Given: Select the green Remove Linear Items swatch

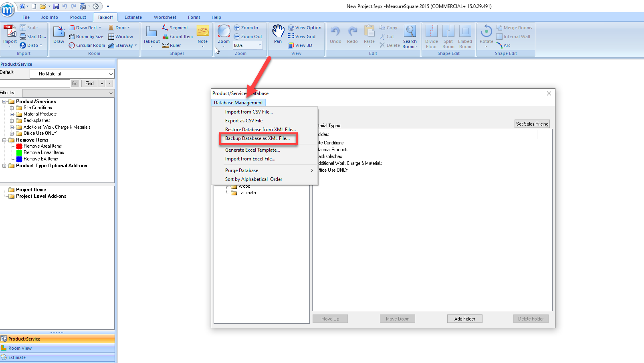Looking at the screenshot, I should tap(19, 153).
